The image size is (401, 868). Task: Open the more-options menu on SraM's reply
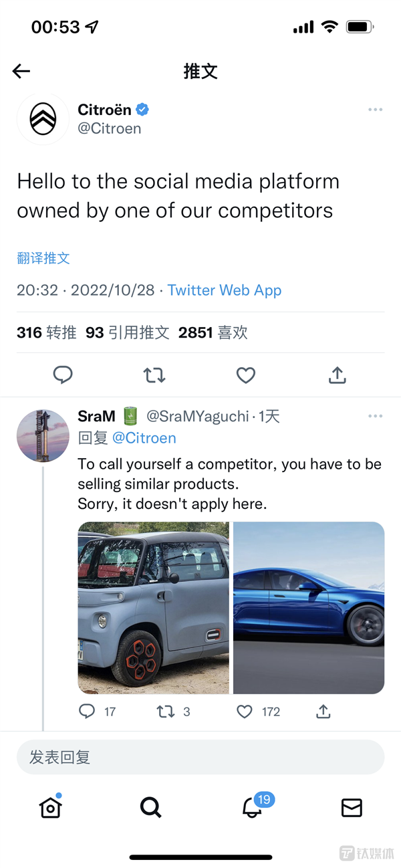375,415
